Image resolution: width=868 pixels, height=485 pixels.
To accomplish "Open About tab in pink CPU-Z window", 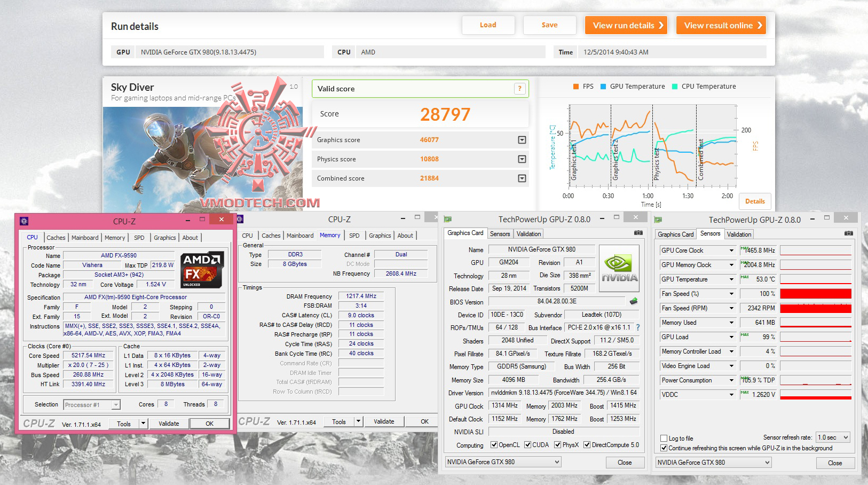I will [x=190, y=238].
